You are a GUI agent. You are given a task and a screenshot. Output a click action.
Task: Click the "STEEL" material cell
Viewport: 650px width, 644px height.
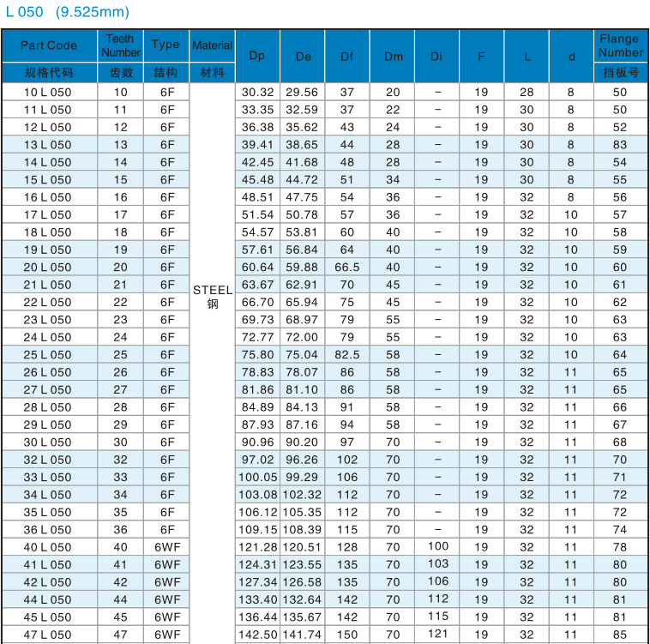click(213, 291)
